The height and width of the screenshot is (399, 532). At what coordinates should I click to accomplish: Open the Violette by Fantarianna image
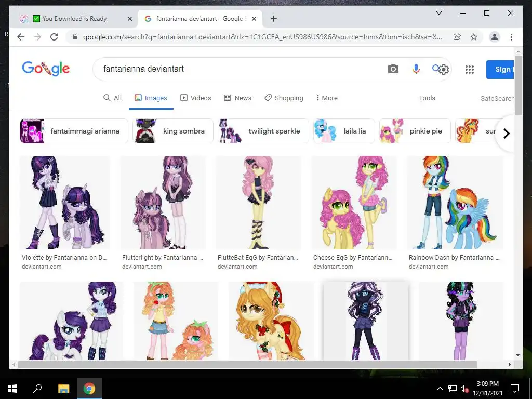point(65,203)
